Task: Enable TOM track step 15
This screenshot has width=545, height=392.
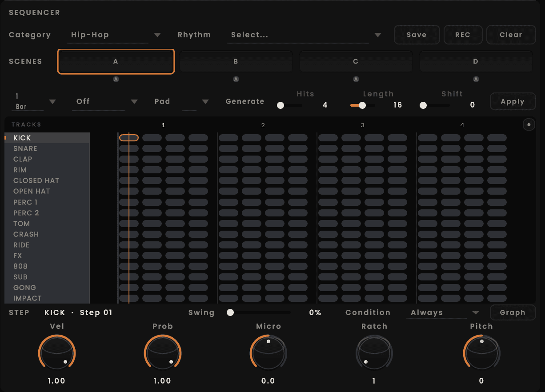Action: (x=474, y=224)
